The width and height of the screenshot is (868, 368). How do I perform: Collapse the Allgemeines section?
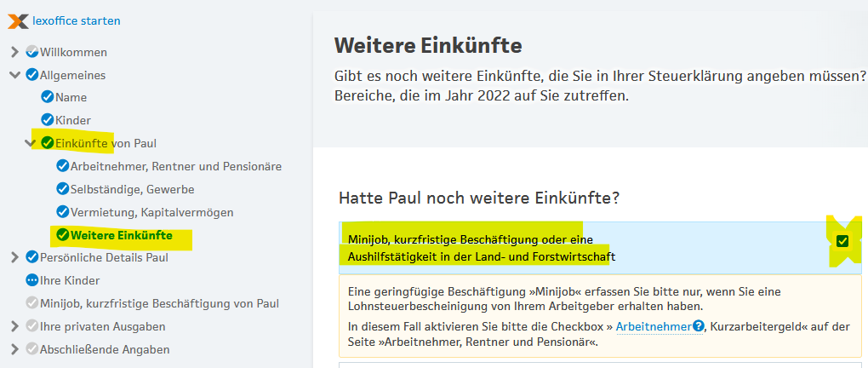[14, 75]
